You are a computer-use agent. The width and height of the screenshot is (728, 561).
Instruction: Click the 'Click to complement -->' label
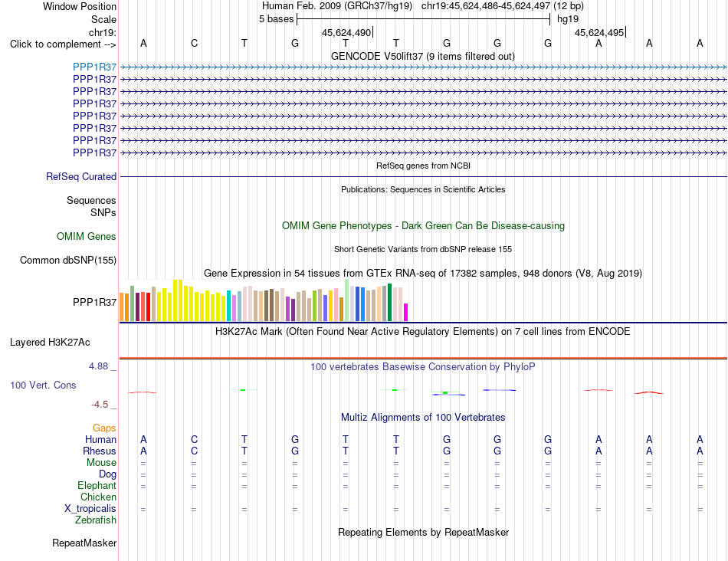(63, 44)
